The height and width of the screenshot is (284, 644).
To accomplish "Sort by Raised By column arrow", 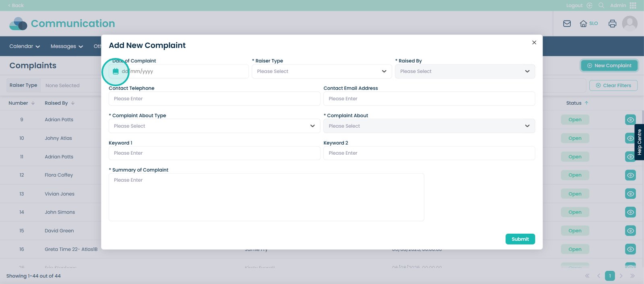I will [73, 103].
